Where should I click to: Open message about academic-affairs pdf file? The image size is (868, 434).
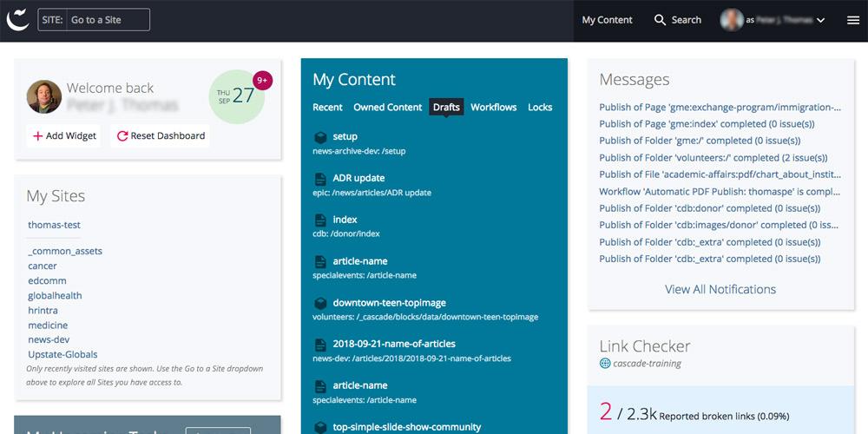(720, 174)
